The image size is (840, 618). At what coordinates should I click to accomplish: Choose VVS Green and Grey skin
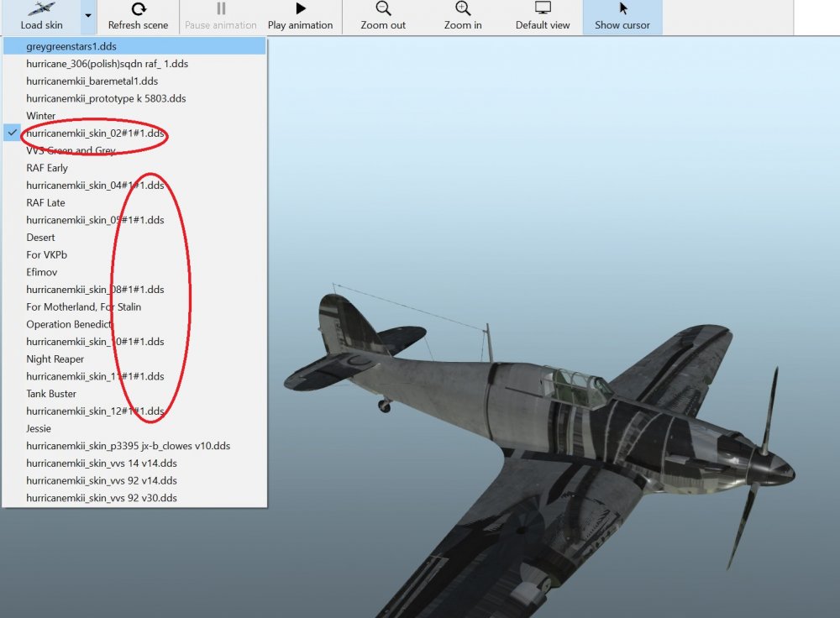coord(134,151)
